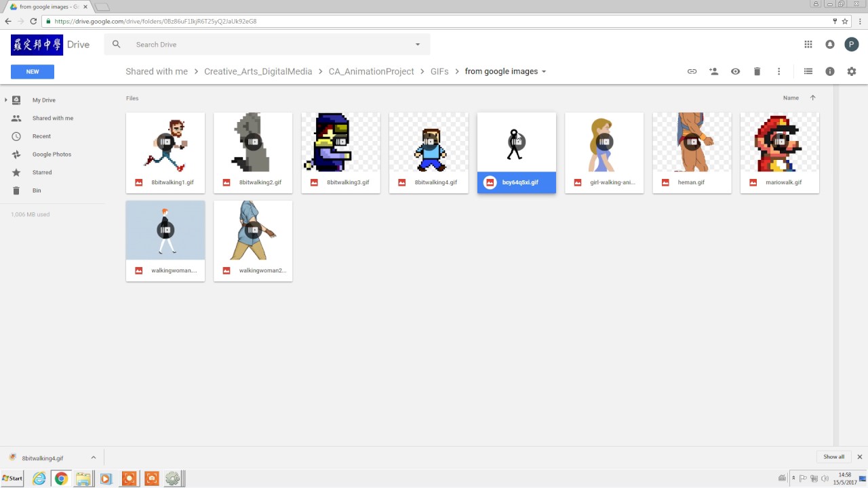Click the system tray volume icon
868x488 pixels.
click(825, 479)
